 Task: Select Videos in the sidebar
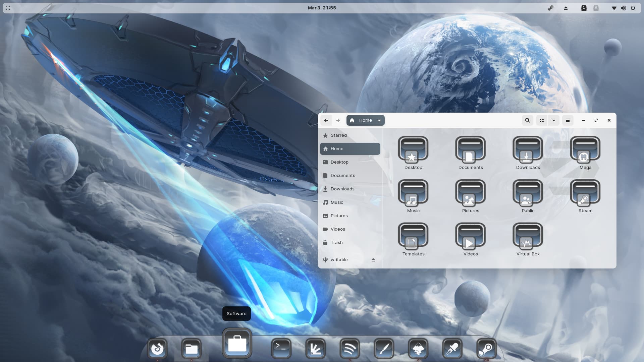[x=350, y=229]
